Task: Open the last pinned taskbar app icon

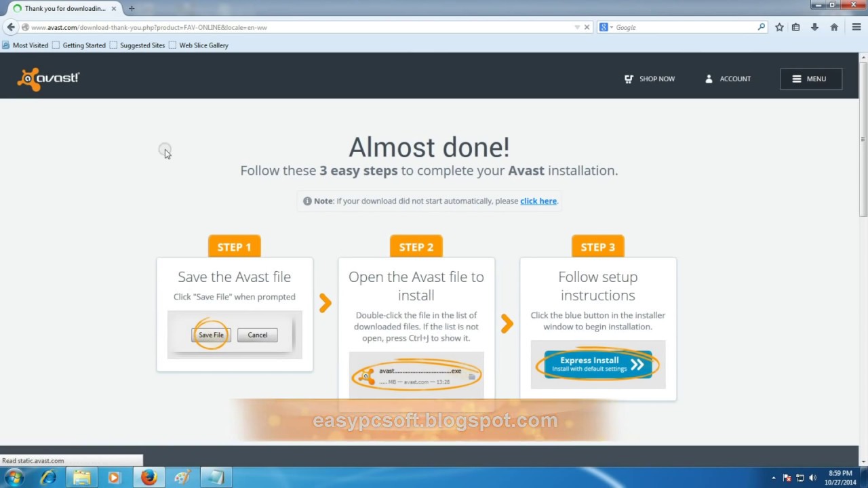Action: coord(216,477)
